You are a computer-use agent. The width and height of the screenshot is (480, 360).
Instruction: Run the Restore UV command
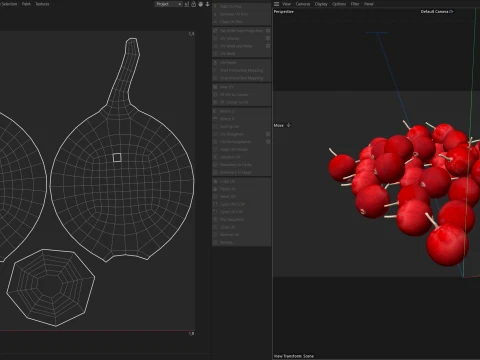coord(241,235)
